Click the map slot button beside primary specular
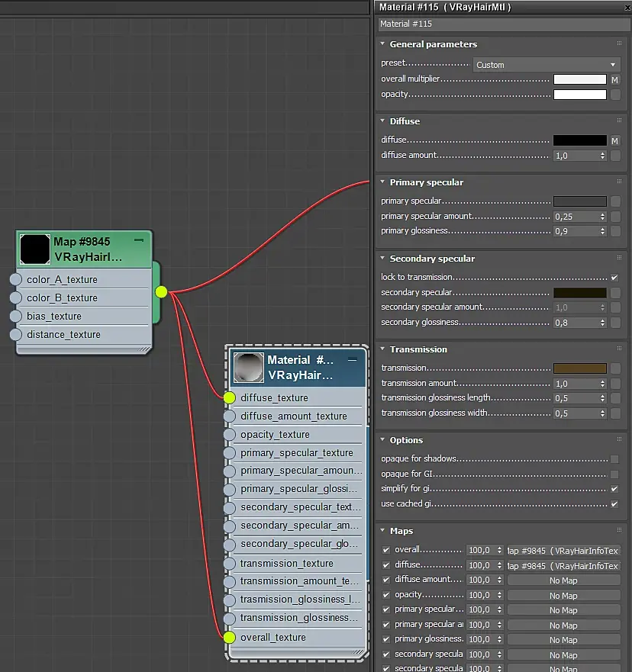632x672 pixels. click(x=615, y=201)
